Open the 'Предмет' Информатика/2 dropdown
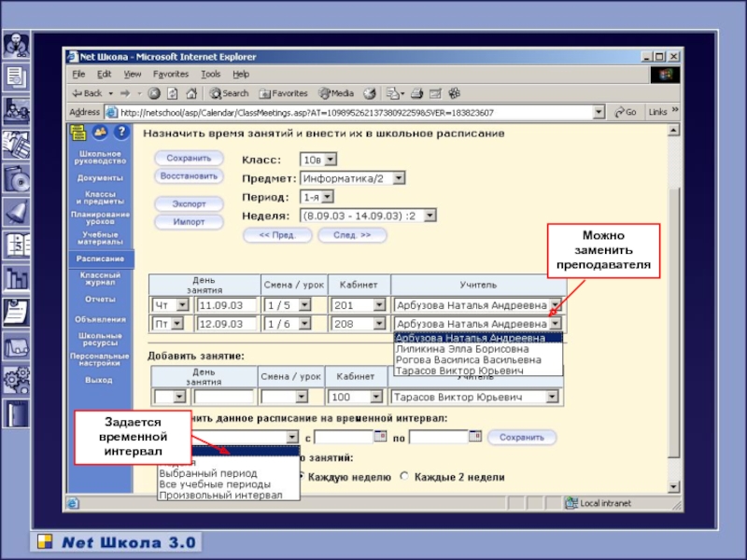 pyautogui.click(x=352, y=177)
